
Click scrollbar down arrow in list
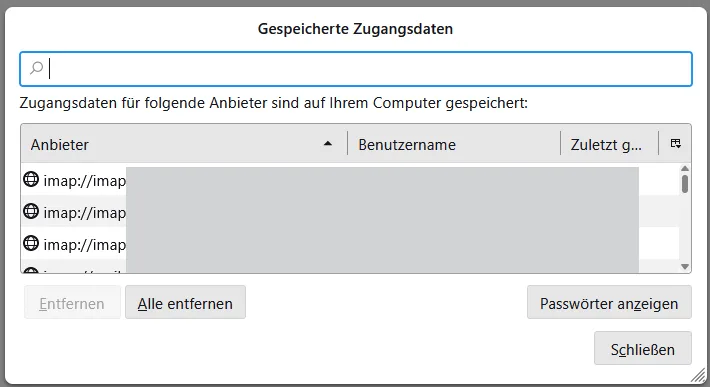coord(685,267)
